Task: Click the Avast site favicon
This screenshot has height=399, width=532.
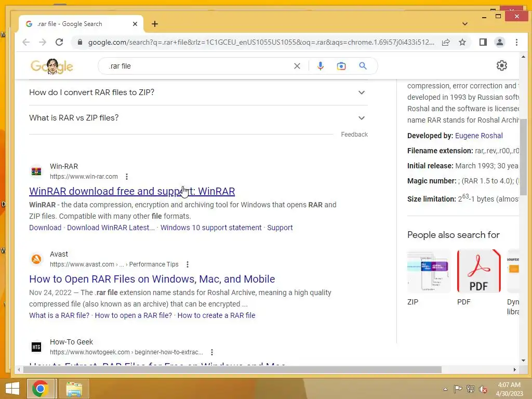Action: tap(36, 259)
